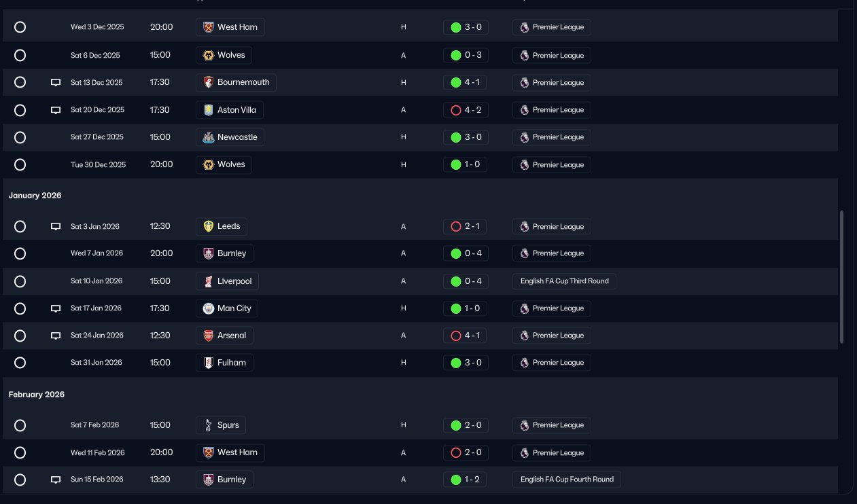Open English FA Cup Fourth Round competition
Viewport: 857px width, 504px height.
pyautogui.click(x=567, y=480)
